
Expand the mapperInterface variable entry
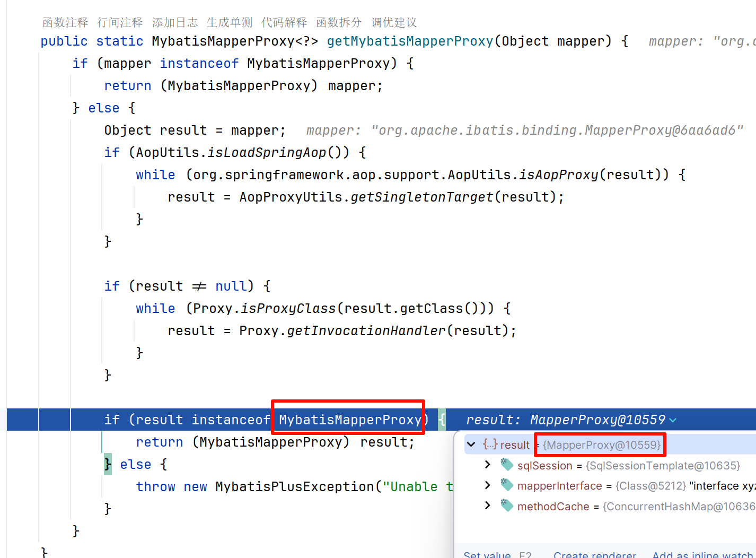(487, 485)
